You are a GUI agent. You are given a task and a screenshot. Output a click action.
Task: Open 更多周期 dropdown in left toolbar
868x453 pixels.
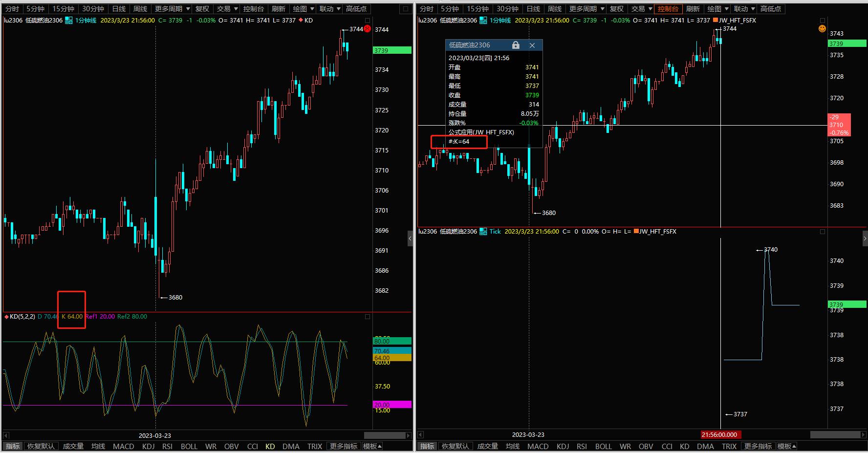pos(173,9)
